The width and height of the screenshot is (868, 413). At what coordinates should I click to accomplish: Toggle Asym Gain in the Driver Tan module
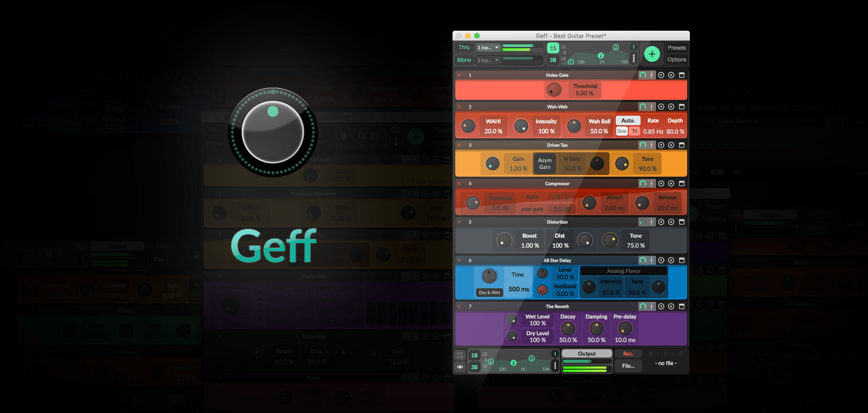[x=545, y=163]
